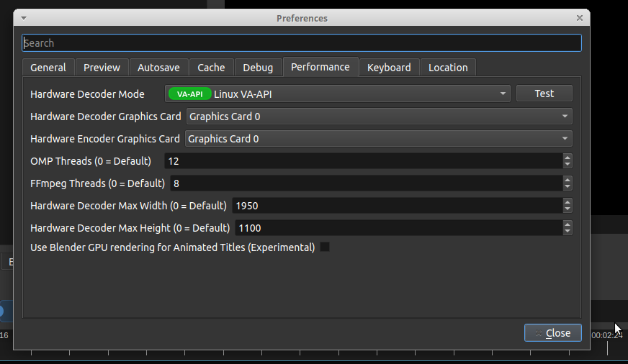Decrease Hardware Decoder Max Width value
The image size is (628, 364).
point(567,209)
